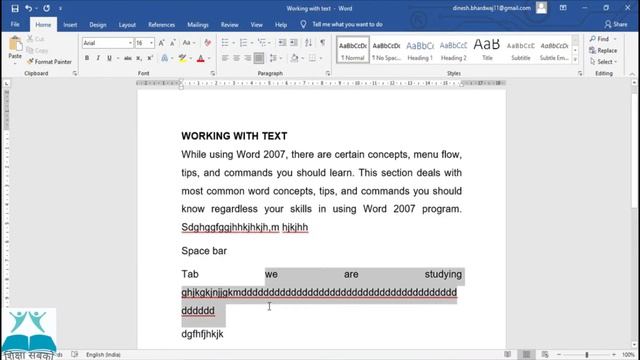Align text left
The image size is (640, 360).
click(x=225, y=58)
